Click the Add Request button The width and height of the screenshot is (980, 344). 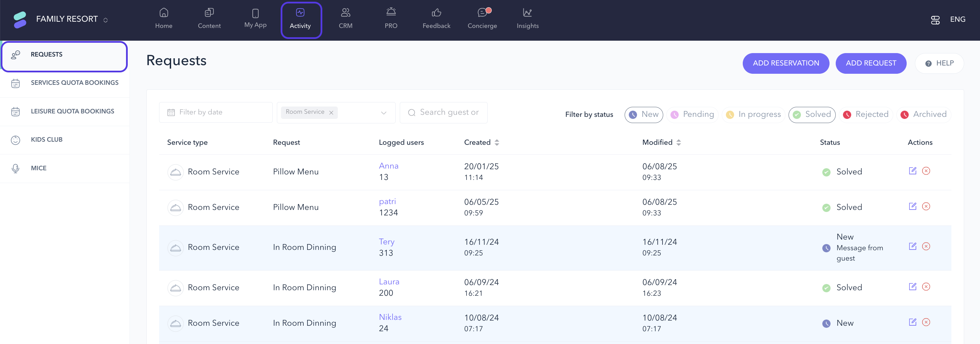click(871, 63)
